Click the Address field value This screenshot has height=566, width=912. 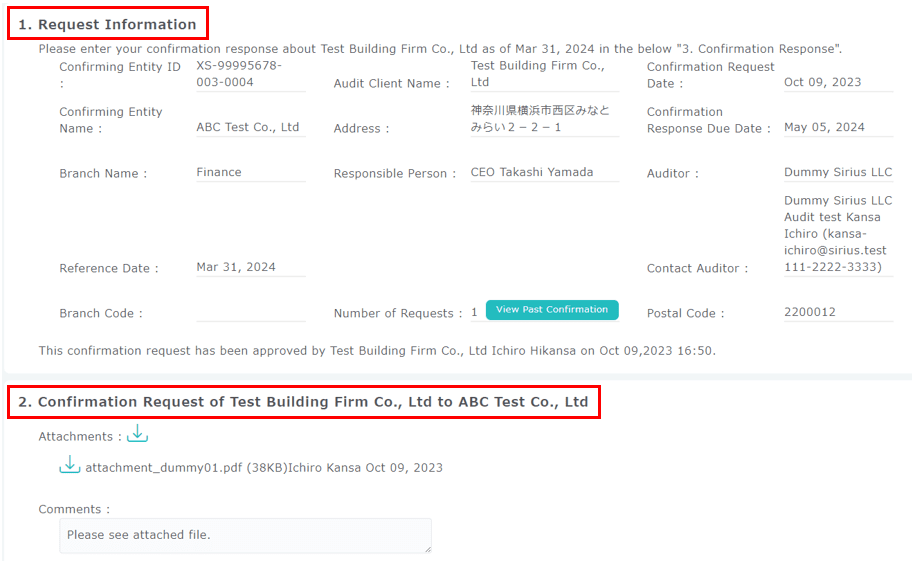544,119
